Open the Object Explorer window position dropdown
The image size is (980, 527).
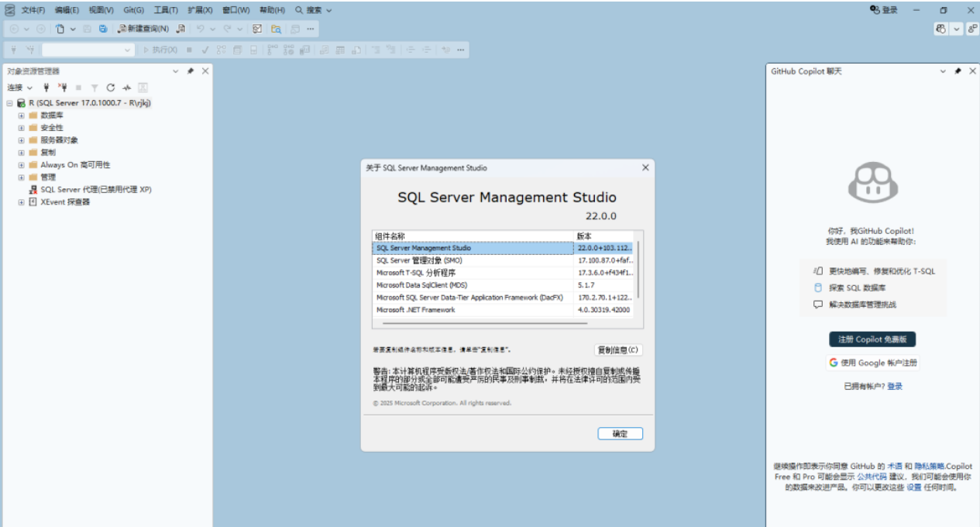tap(175, 71)
